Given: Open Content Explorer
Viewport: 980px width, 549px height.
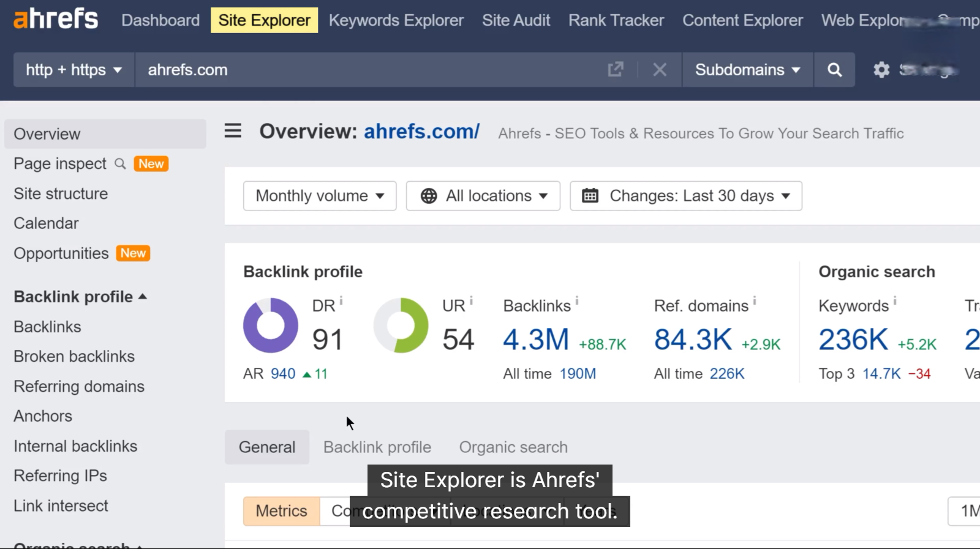Looking at the screenshot, I should 742,20.
